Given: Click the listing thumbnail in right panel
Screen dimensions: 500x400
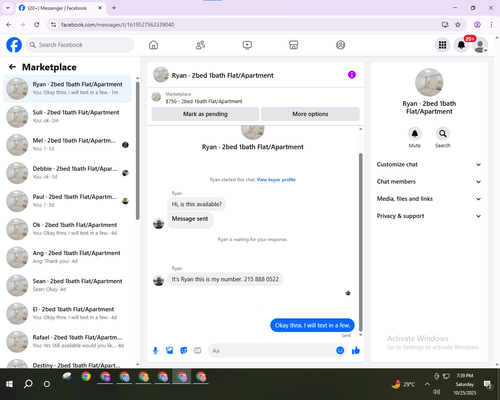Looking at the screenshot, I should 429,82.
